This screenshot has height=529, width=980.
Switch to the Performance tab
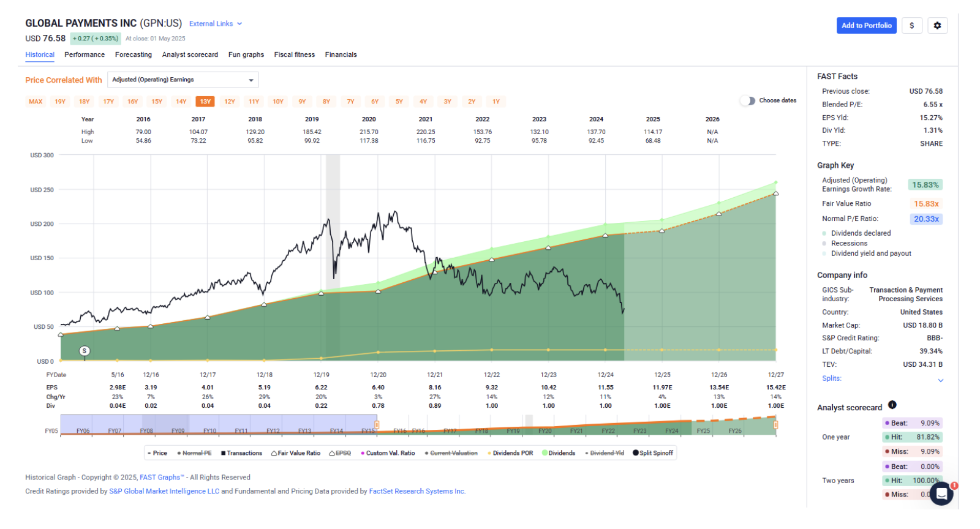(x=85, y=54)
